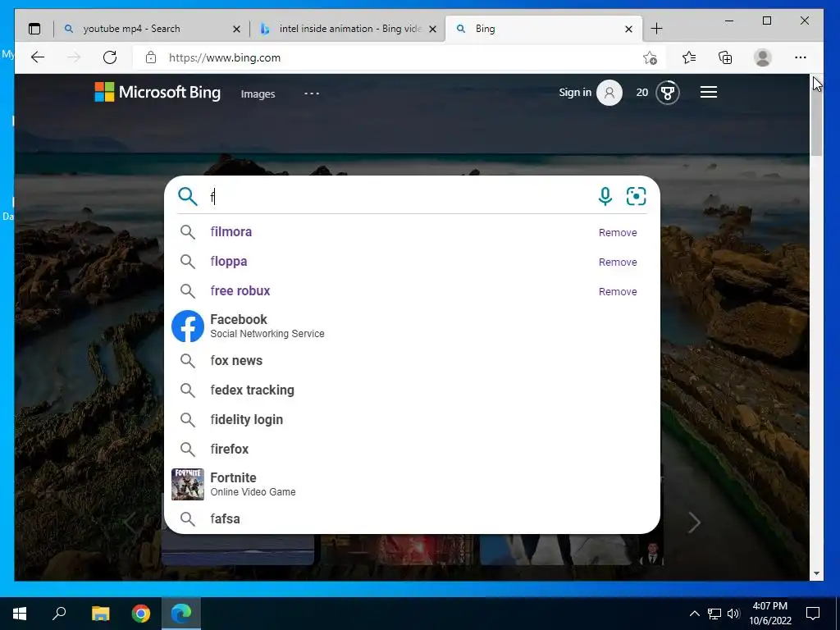Open the Images link in Bing header

(x=258, y=94)
